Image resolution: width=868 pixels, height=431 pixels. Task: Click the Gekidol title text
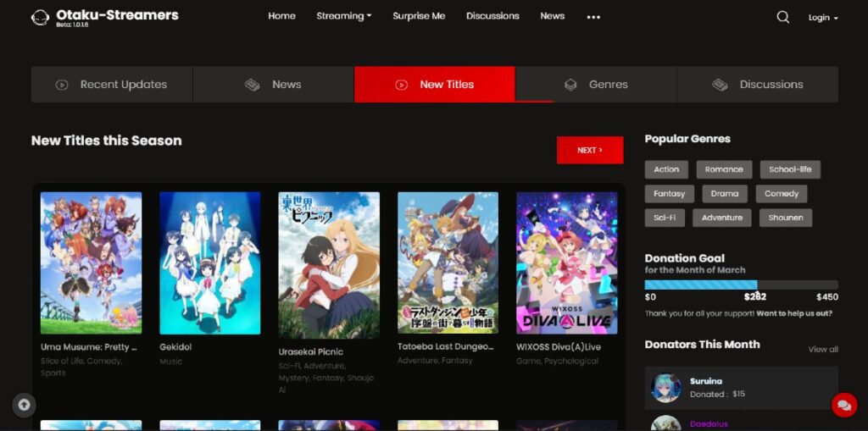pyautogui.click(x=175, y=347)
